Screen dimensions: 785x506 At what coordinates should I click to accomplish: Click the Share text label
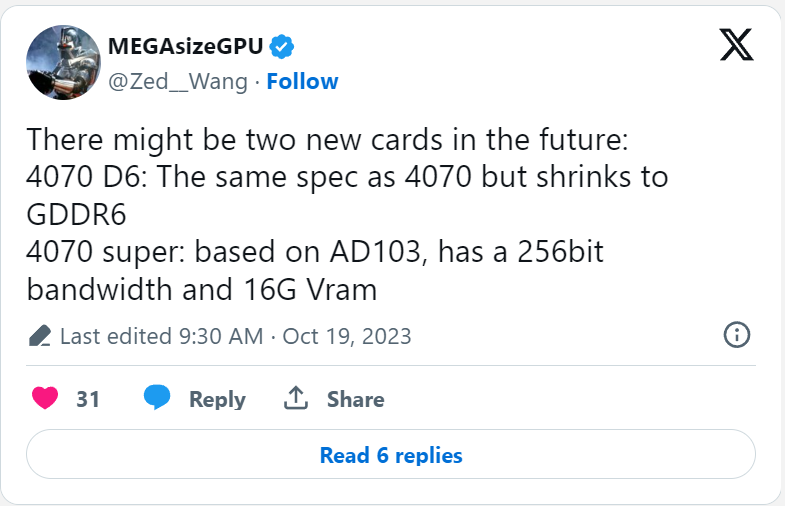tap(356, 399)
